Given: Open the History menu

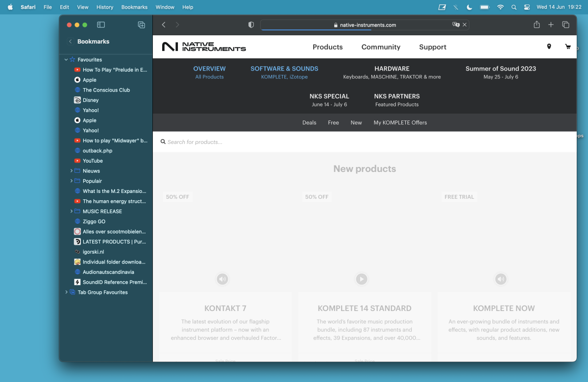Looking at the screenshot, I should point(105,7).
